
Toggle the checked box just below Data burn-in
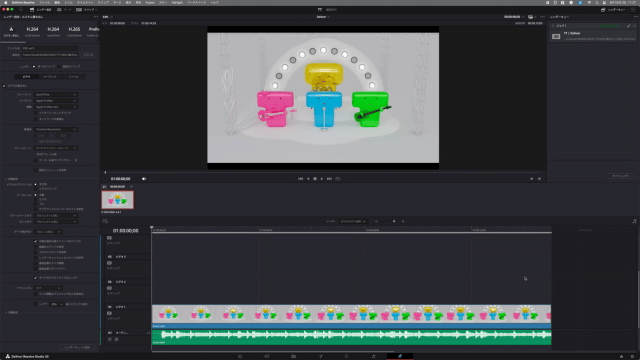[36, 241]
